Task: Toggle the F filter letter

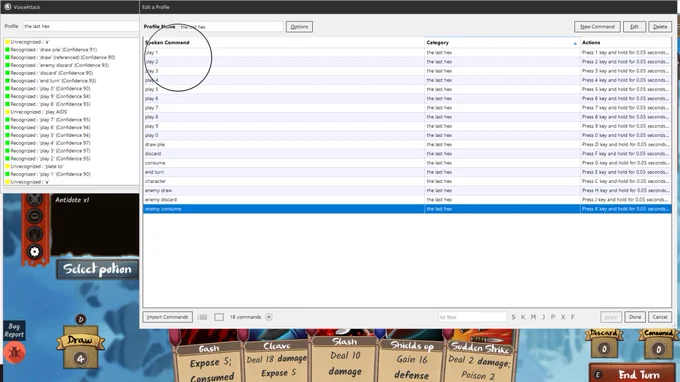Action: pyautogui.click(x=572, y=317)
